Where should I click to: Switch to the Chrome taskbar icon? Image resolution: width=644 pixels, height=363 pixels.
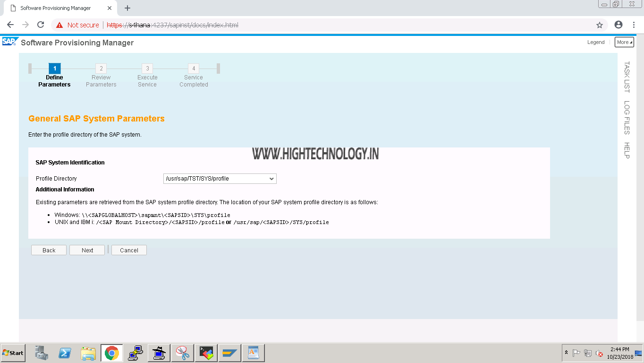point(112,353)
